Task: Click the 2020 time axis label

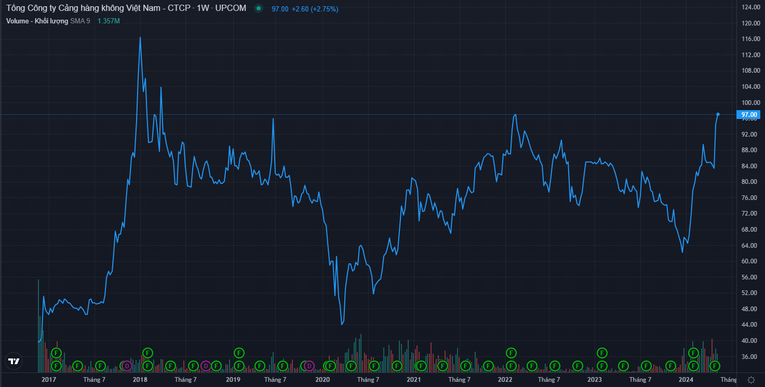Action: coord(322,379)
